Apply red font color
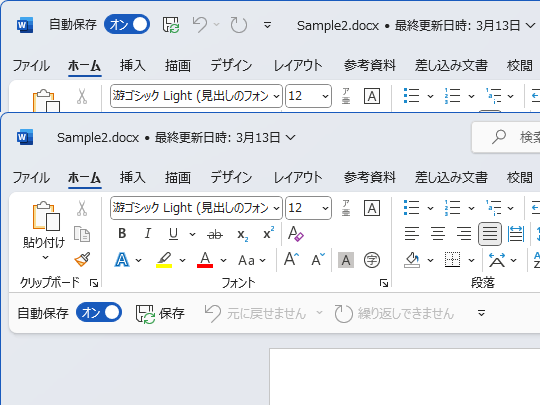Screen dimensions: 540x405 pyautogui.click(x=205, y=260)
